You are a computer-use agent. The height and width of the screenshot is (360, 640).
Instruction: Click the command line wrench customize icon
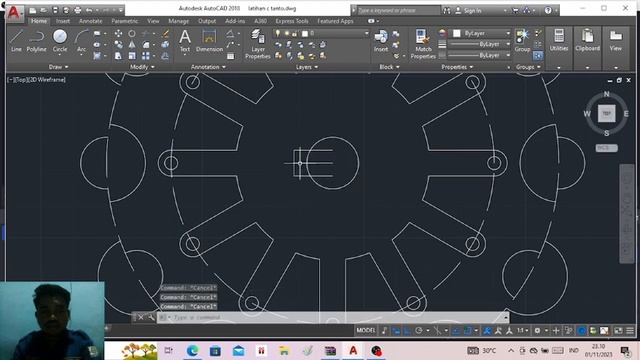[151, 317]
